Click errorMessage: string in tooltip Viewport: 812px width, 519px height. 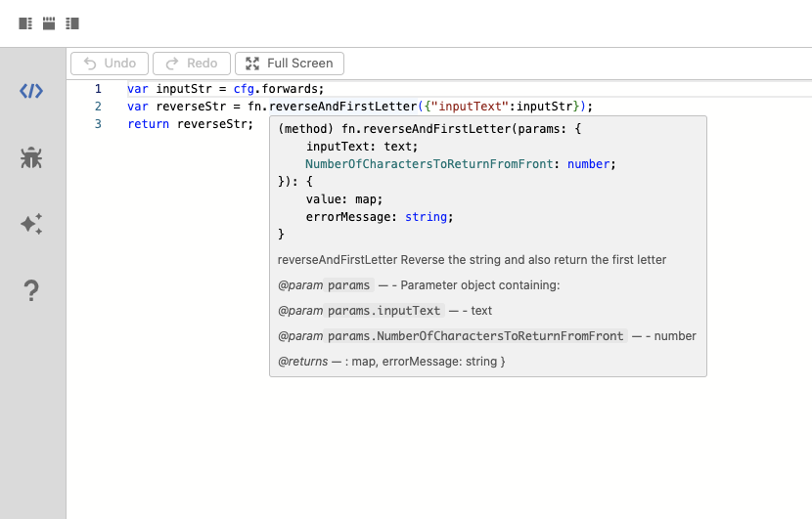click(x=379, y=217)
